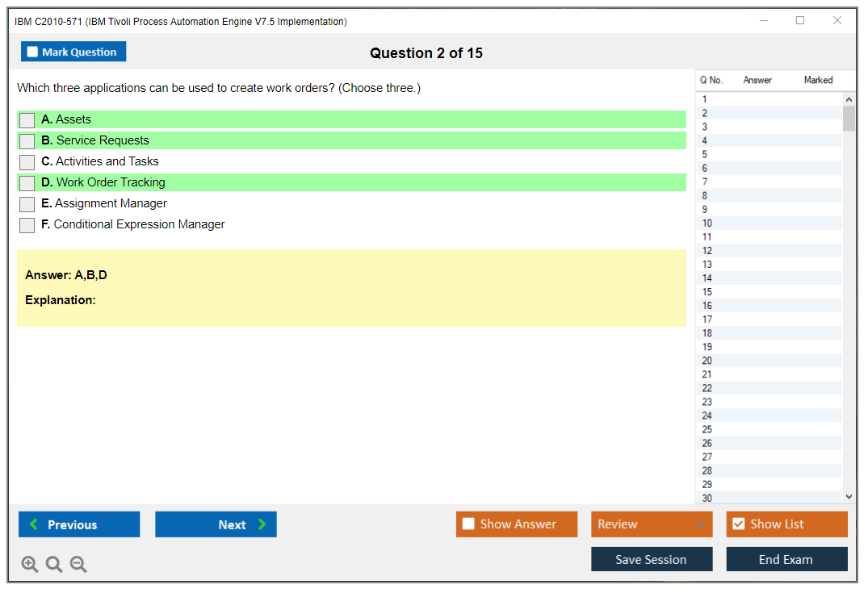
Task: Select option A. Assets checkbox
Action: 27,120
